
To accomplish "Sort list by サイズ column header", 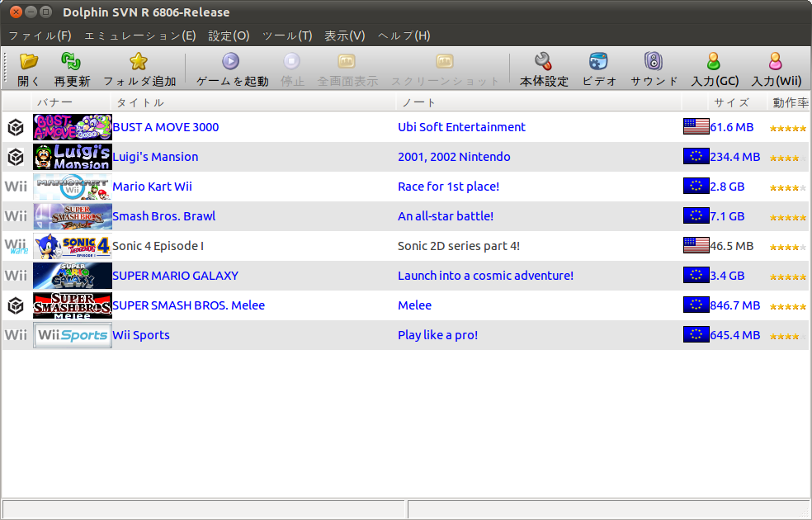I will pyautogui.click(x=738, y=102).
